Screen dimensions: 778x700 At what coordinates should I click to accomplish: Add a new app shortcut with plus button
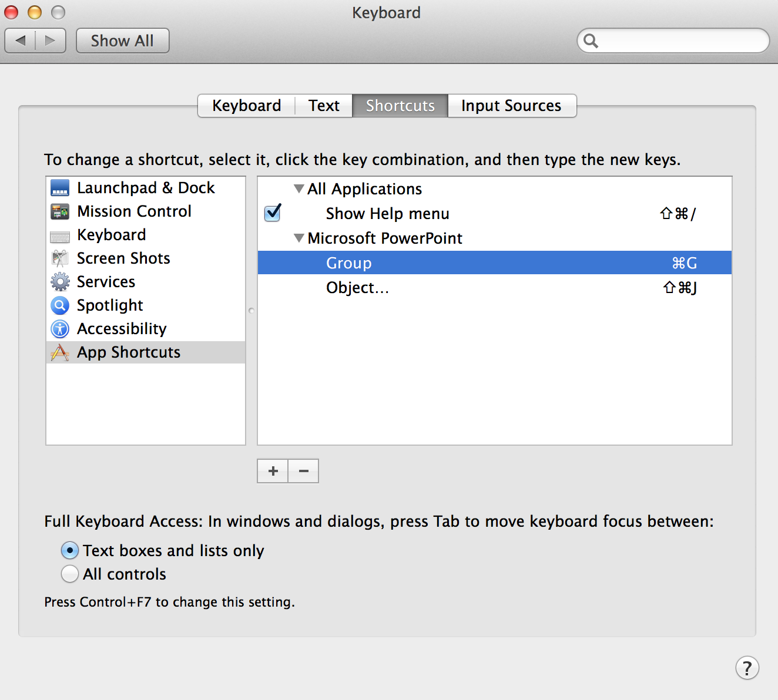(272, 470)
